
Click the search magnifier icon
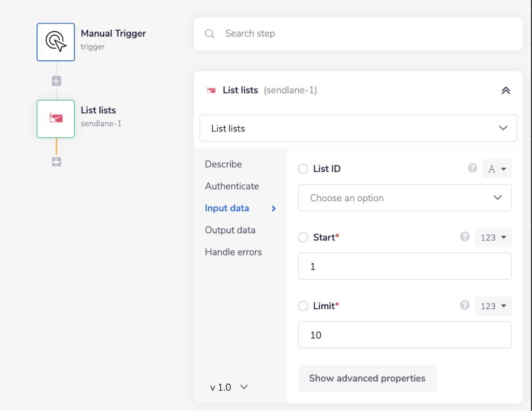[210, 34]
